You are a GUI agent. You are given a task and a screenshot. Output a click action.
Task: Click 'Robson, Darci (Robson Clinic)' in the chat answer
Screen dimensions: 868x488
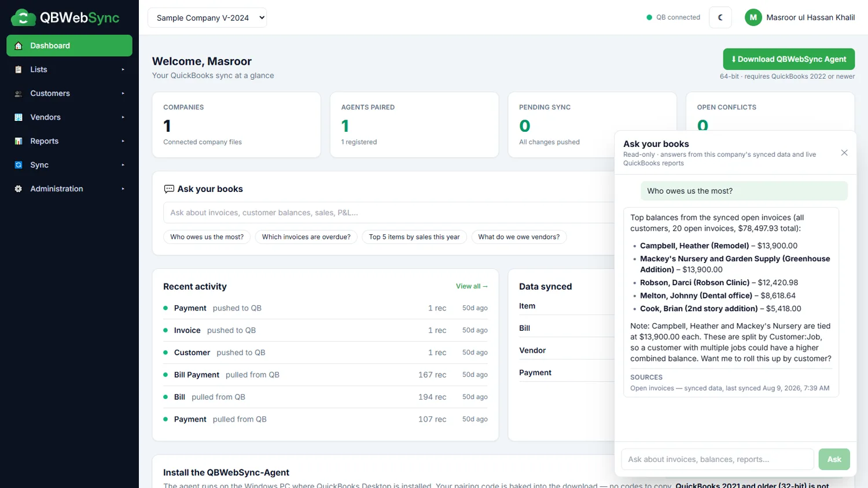coord(694,283)
